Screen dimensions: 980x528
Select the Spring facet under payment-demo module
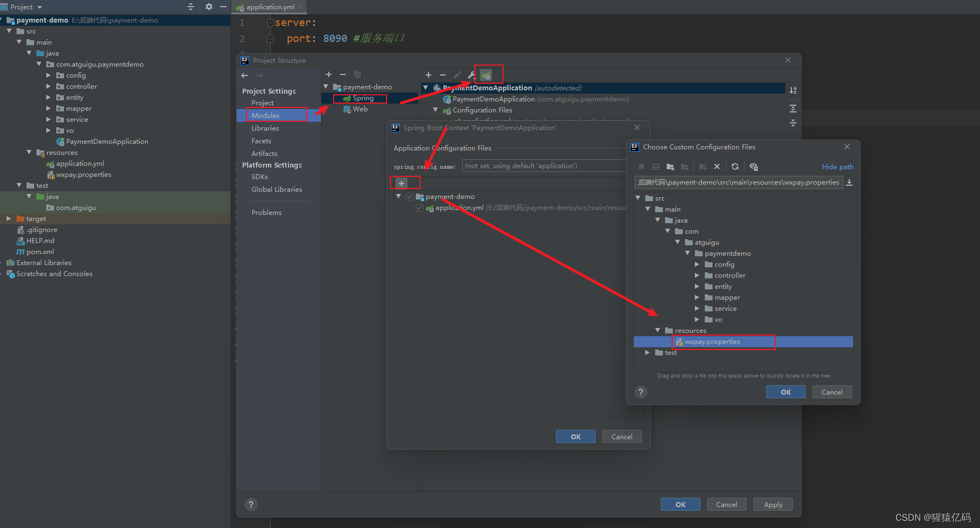(363, 98)
